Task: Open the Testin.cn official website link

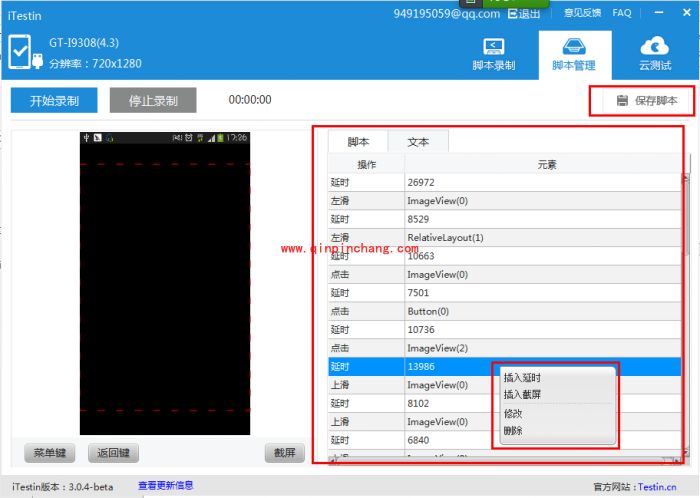Action: [x=657, y=487]
